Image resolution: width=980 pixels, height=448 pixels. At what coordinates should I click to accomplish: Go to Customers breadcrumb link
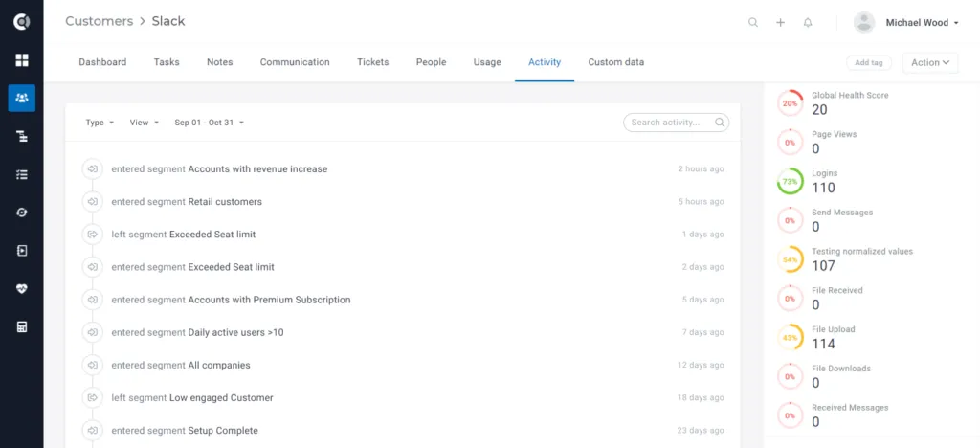point(100,21)
